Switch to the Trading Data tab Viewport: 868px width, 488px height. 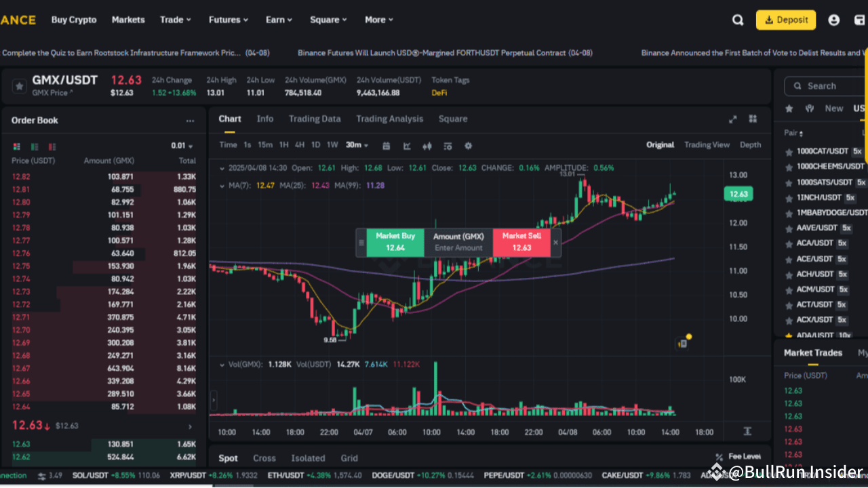coord(315,119)
